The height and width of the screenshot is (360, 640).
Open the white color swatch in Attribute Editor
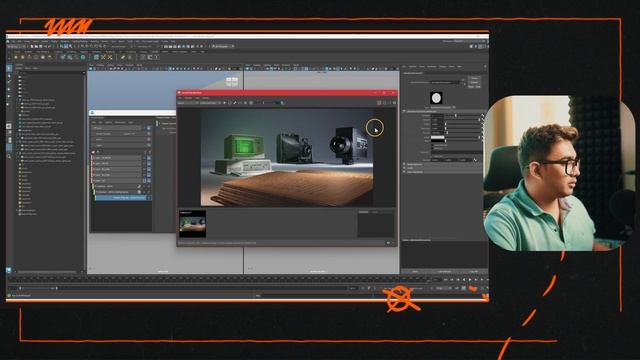point(438,137)
